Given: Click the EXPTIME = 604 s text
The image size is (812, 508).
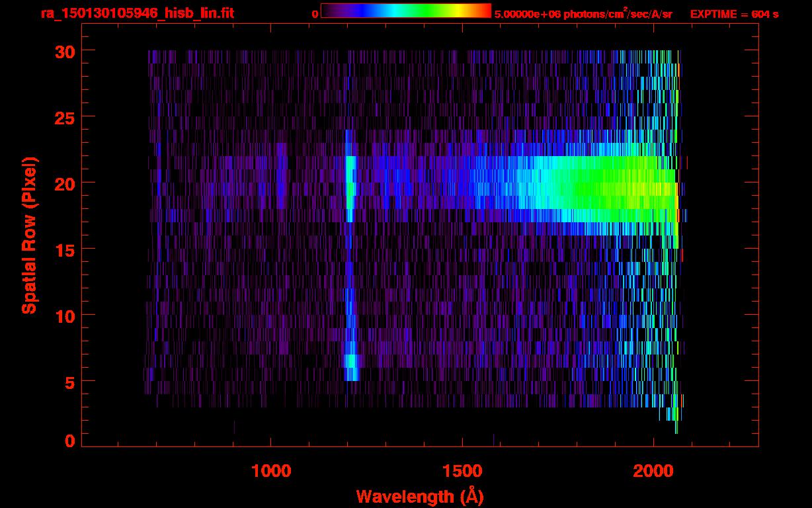Looking at the screenshot, I should (734, 14).
